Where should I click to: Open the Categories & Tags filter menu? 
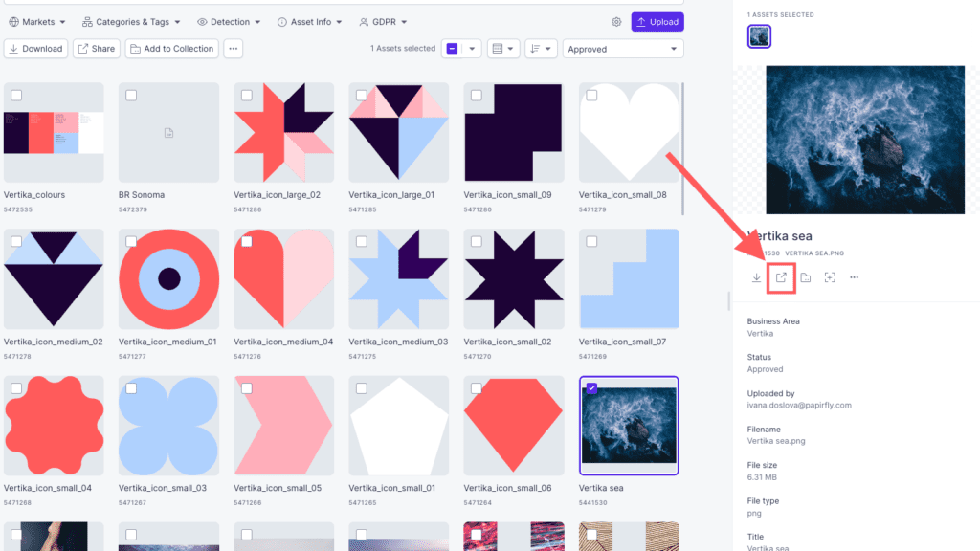pos(131,22)
